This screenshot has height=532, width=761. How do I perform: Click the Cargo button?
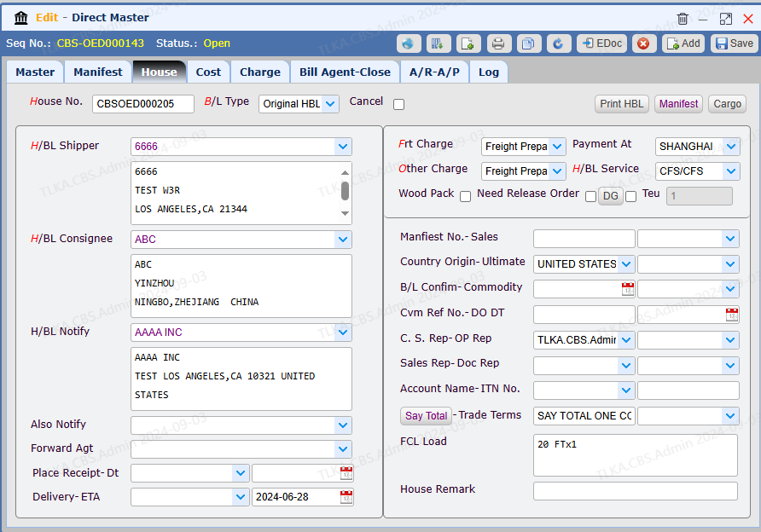727,104
